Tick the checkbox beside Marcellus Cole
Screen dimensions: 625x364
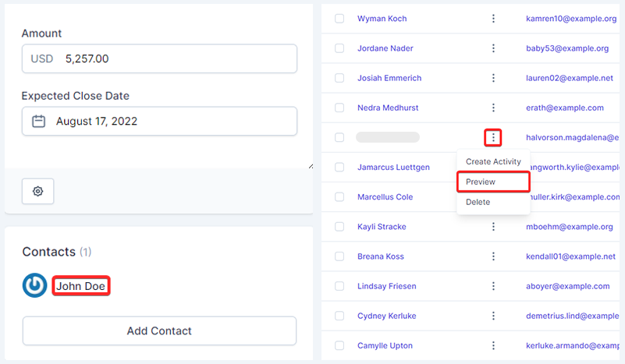tap(339, 197)
